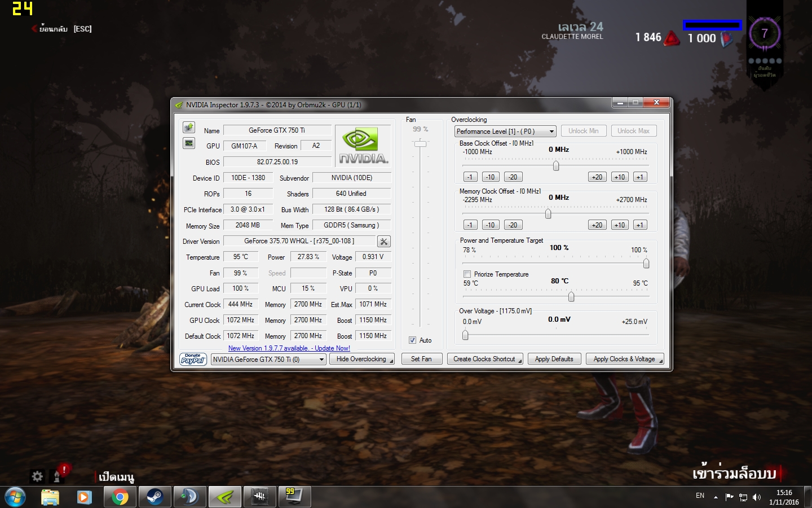Open the Windows Start menu
This screenshot has height=508, width=812.
click(15, 497)
